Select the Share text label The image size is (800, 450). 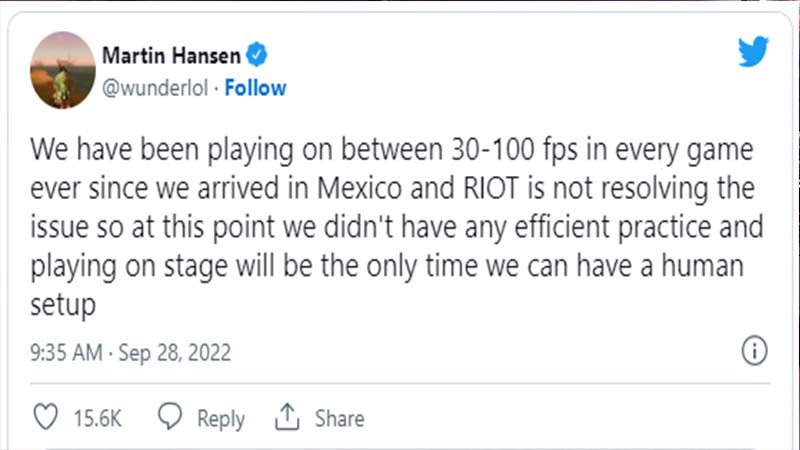340,418
